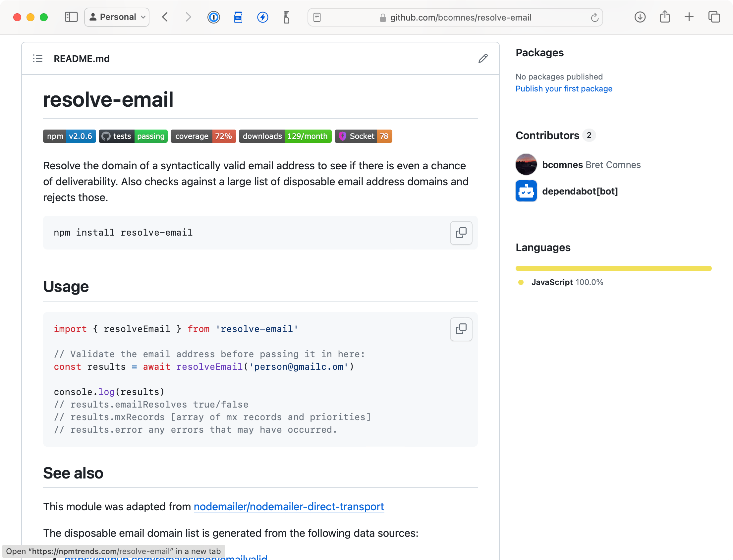Open the README outline menu

pos(38,59)
